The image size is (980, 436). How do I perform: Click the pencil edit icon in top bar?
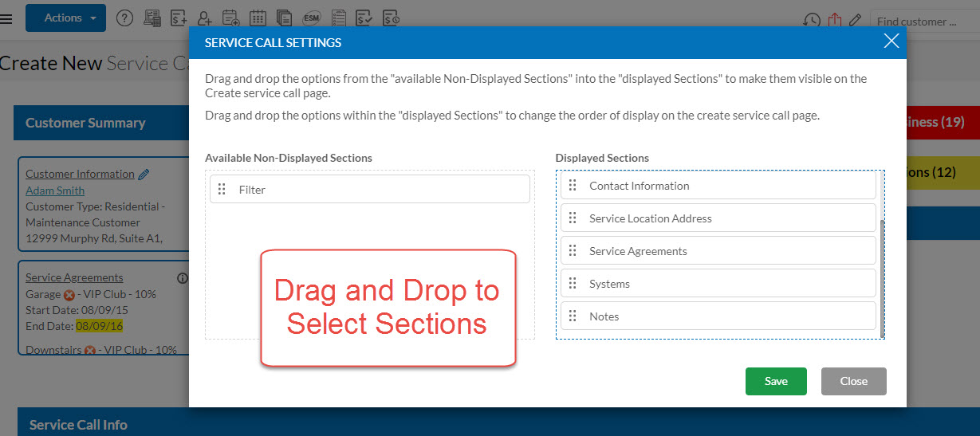pyautogui.click(x=855, y=20)
